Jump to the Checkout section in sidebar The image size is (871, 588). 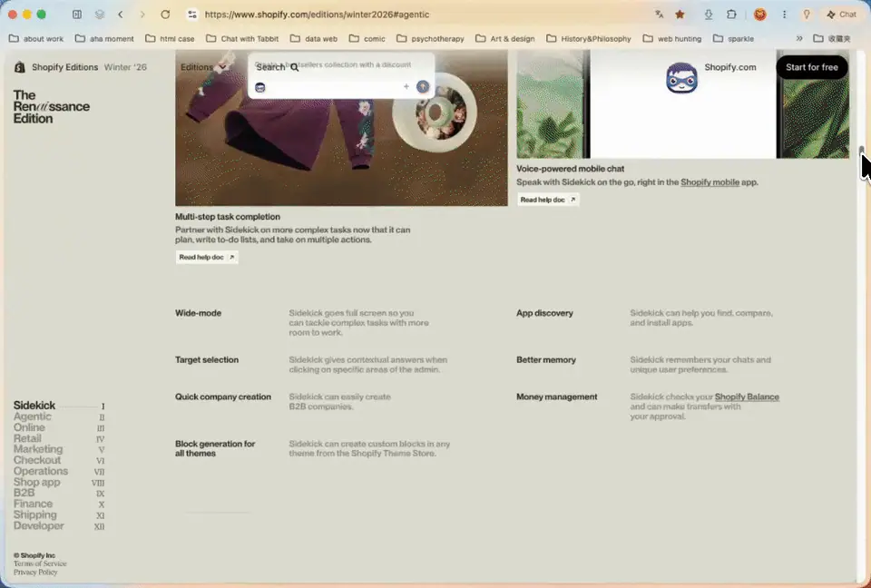[x=37, y=460]
